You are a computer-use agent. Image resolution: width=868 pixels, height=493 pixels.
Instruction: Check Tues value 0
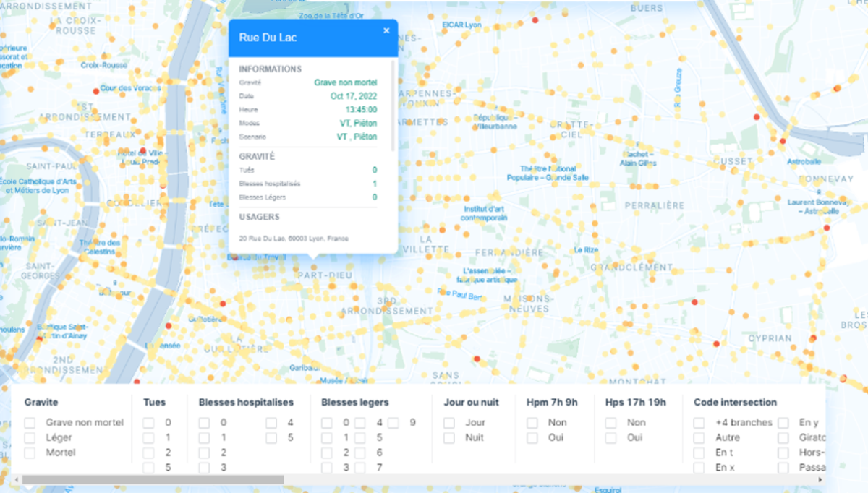click(148, 423)
